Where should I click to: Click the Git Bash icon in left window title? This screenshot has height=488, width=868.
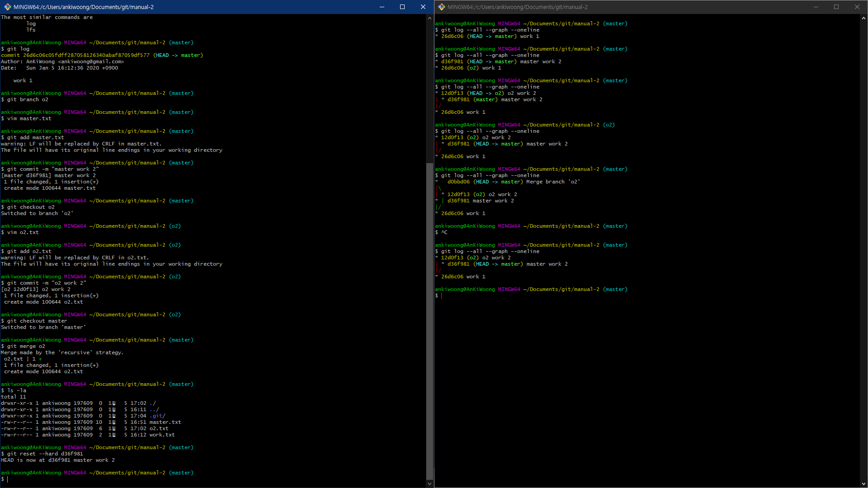7,7
